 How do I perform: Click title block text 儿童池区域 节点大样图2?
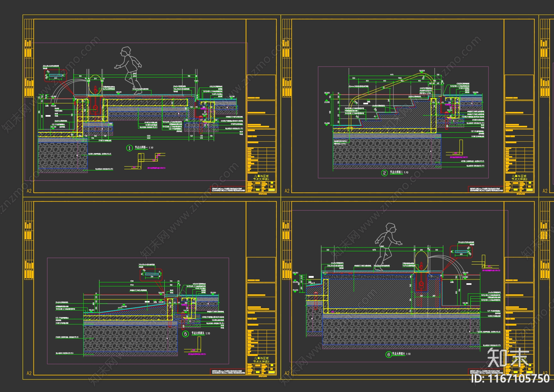519,178
